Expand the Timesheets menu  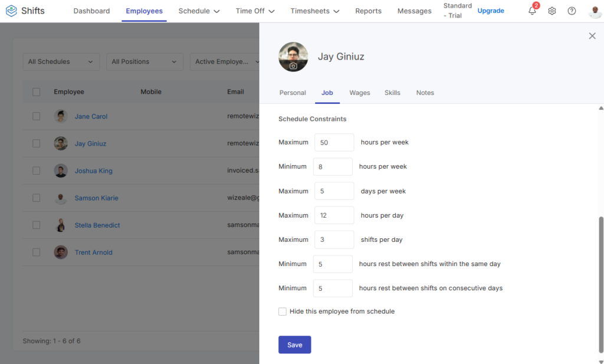tap(315, 11)
